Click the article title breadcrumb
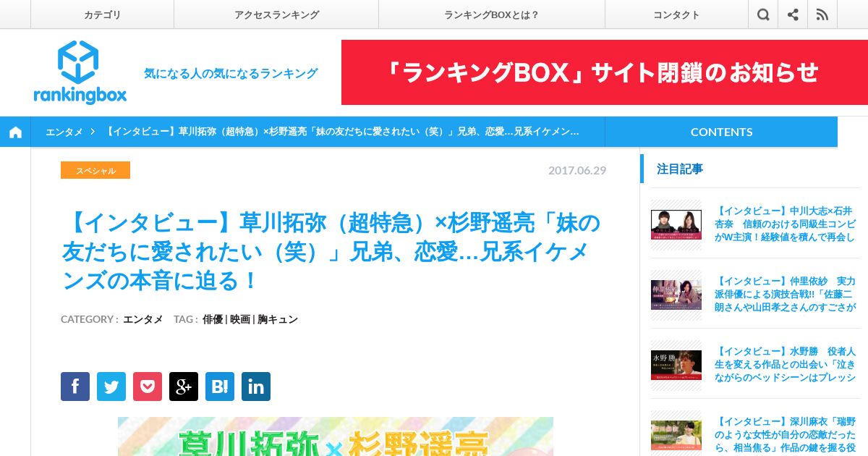Screen dimensions: 868x456 click(342, 132)
